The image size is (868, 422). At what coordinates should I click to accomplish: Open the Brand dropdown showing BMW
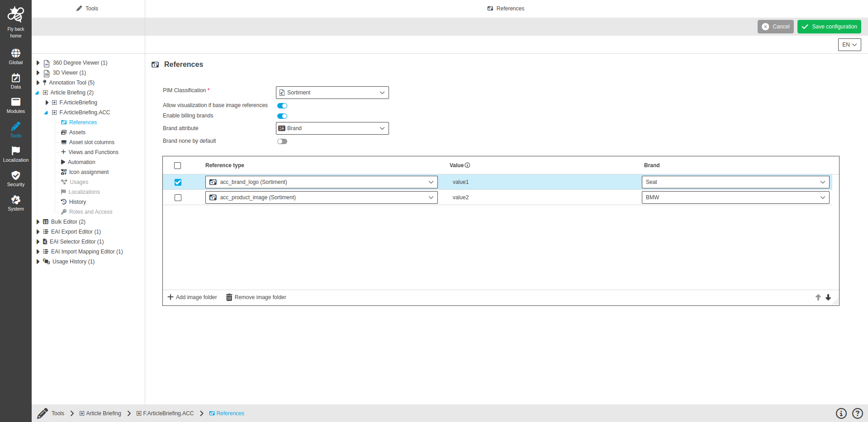point(735,197)
